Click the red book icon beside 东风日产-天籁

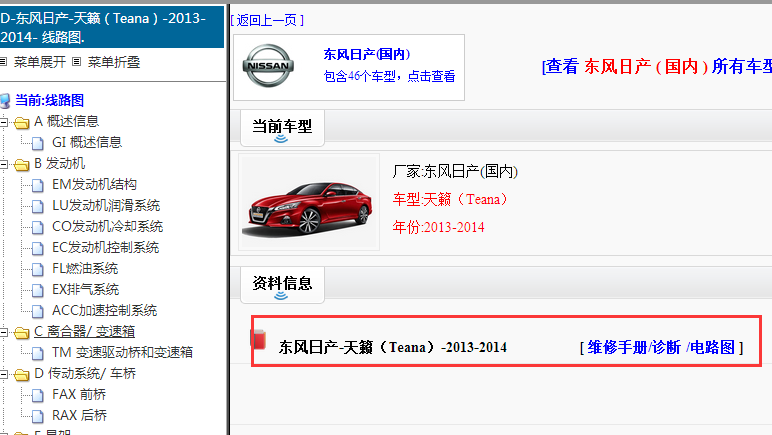258,340
